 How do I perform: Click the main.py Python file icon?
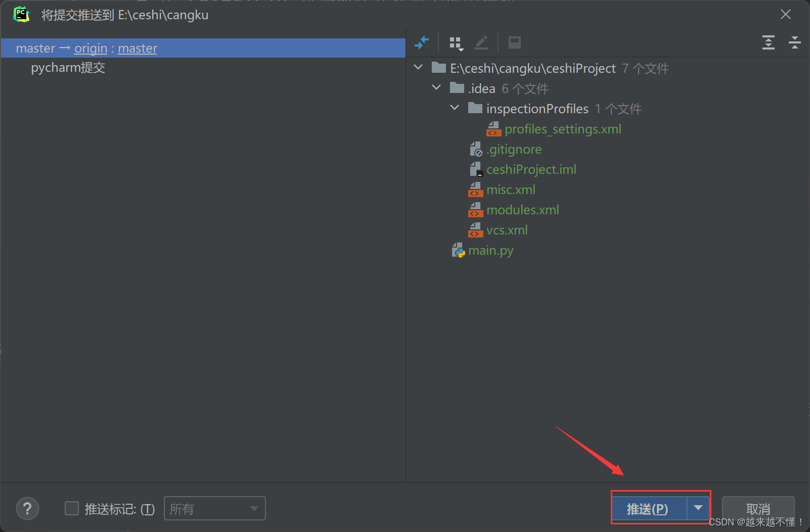(x=458, y=251)
